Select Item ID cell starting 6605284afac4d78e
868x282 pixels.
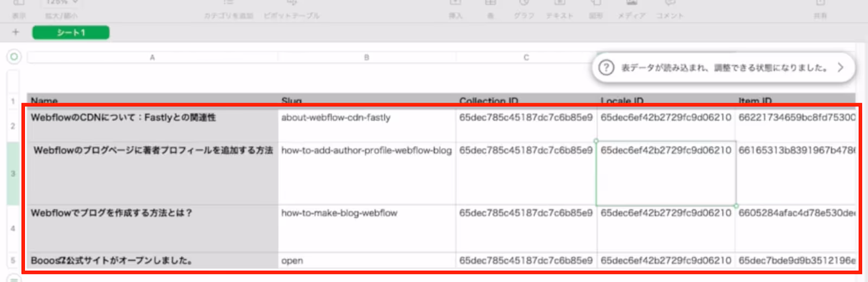tap(796, 229)
